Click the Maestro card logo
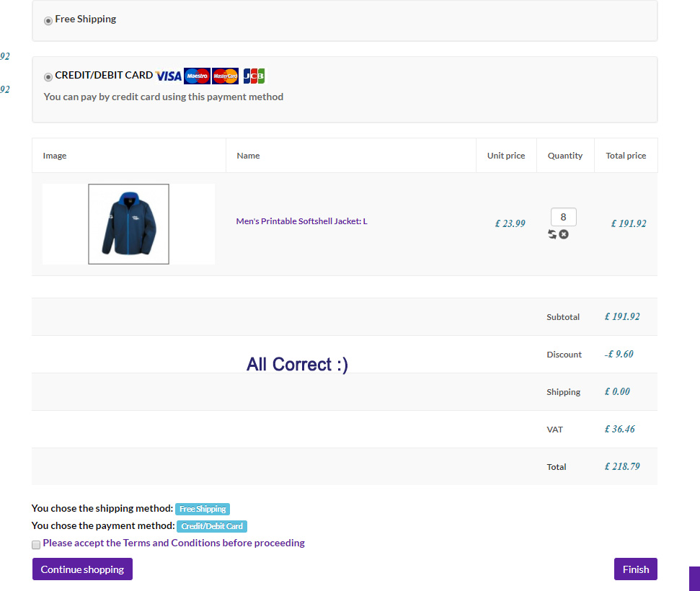 197,76
